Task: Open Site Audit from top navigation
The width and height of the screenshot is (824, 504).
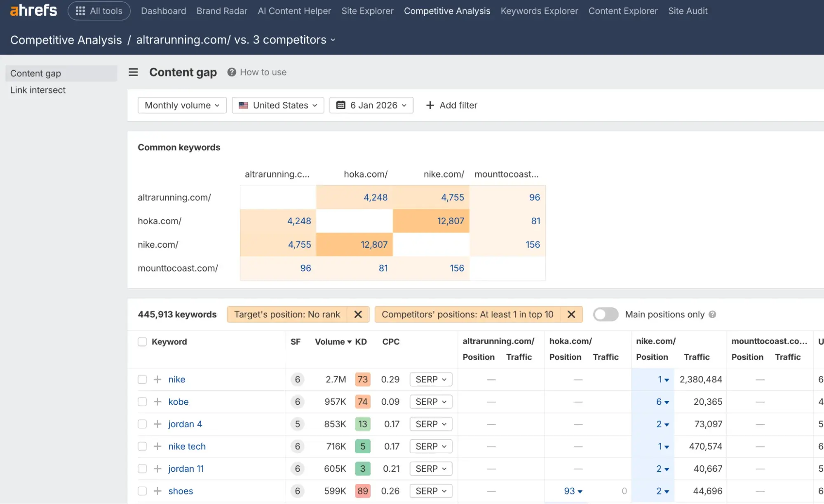Action: (688, 11)
